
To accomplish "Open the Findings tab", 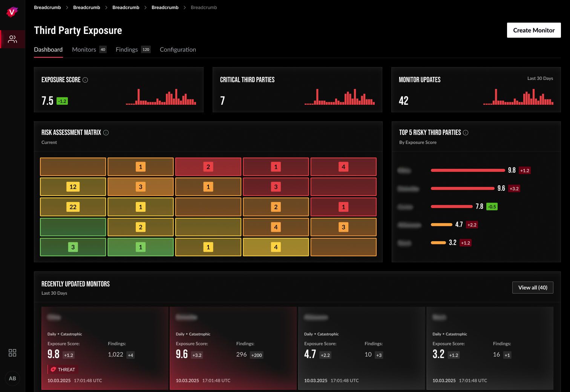I will point(133,49).
